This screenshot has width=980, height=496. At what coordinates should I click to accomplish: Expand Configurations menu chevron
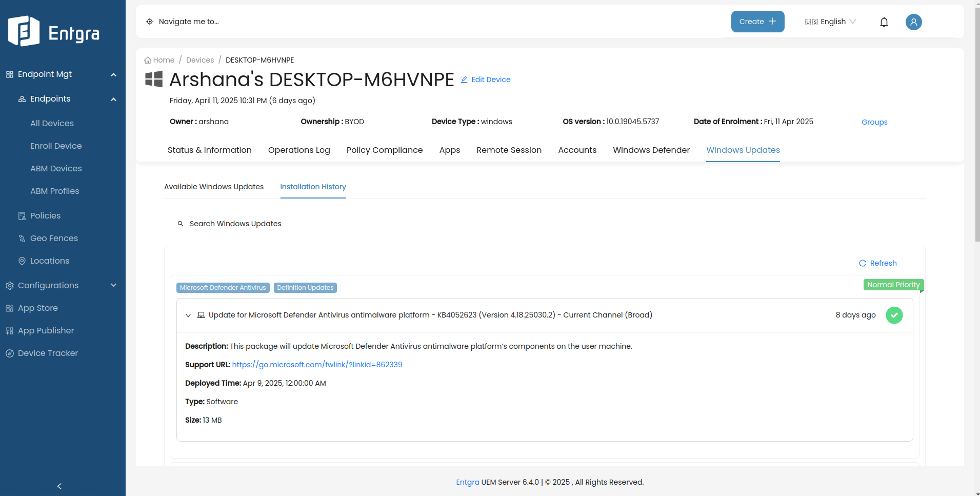click(x=114, y=286)
